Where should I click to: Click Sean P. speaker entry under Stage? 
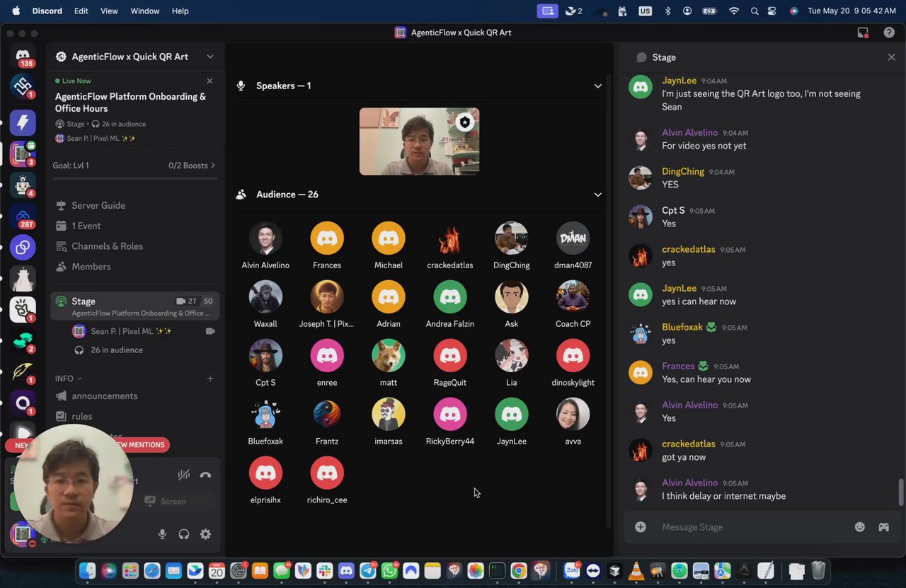[131, 331]
